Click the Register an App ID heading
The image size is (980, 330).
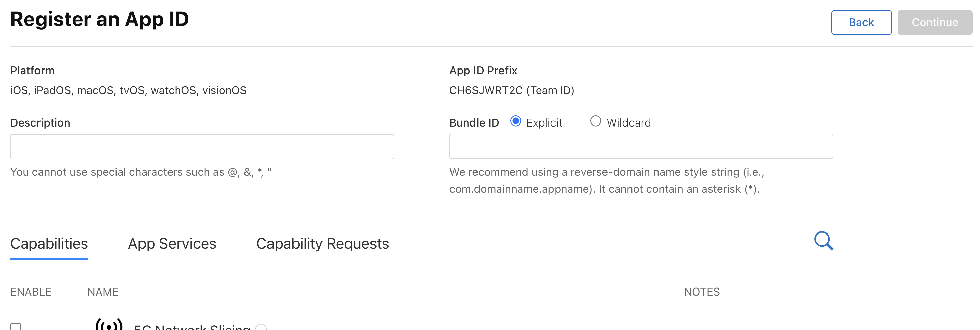coord(100,19)
